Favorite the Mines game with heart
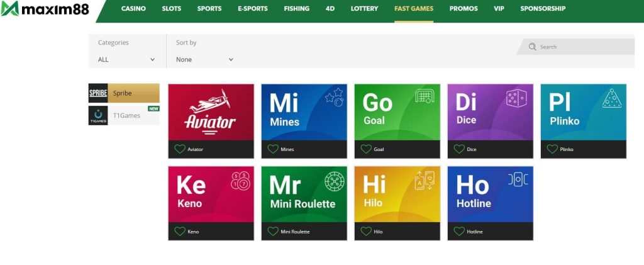 pos(273,149)
